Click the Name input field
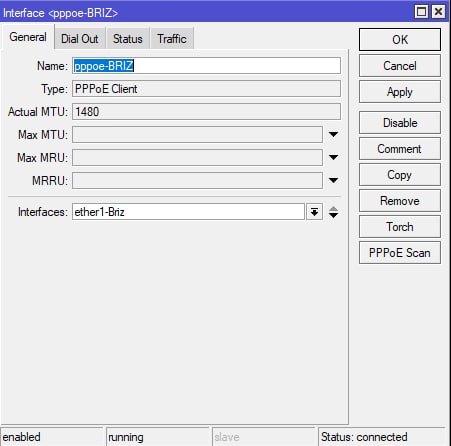The height and width of the screenshot is (446, 451). (x=206, y=66)
